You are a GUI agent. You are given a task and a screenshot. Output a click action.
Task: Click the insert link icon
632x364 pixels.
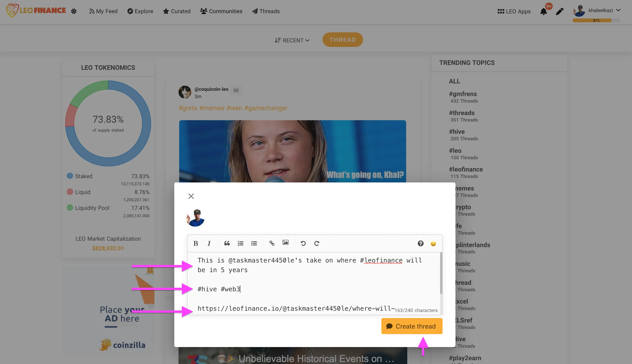coord(272,243)
